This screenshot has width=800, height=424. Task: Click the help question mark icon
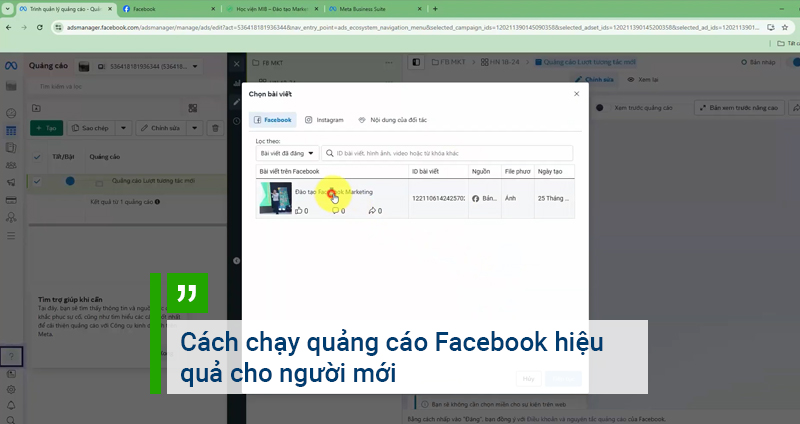pyautogui.click(x=11, y=356)
